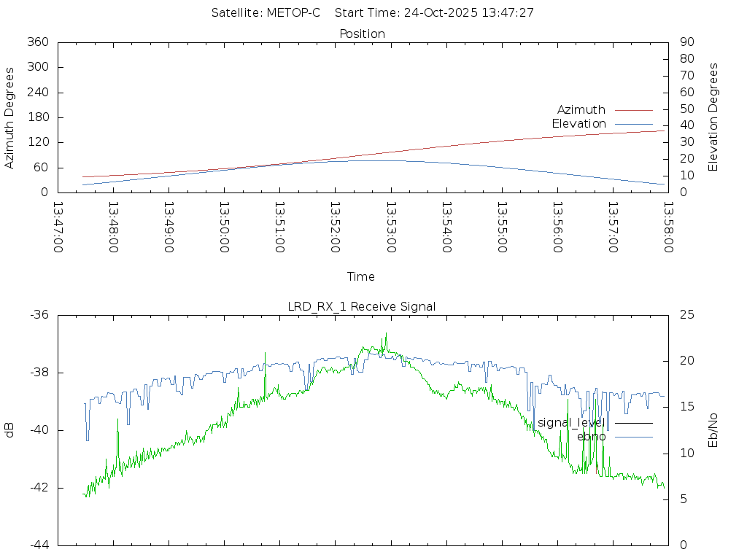Select the 13:50:00 time tick label
The height and width of the screenshot is (560, 747).
pos(225,227)
